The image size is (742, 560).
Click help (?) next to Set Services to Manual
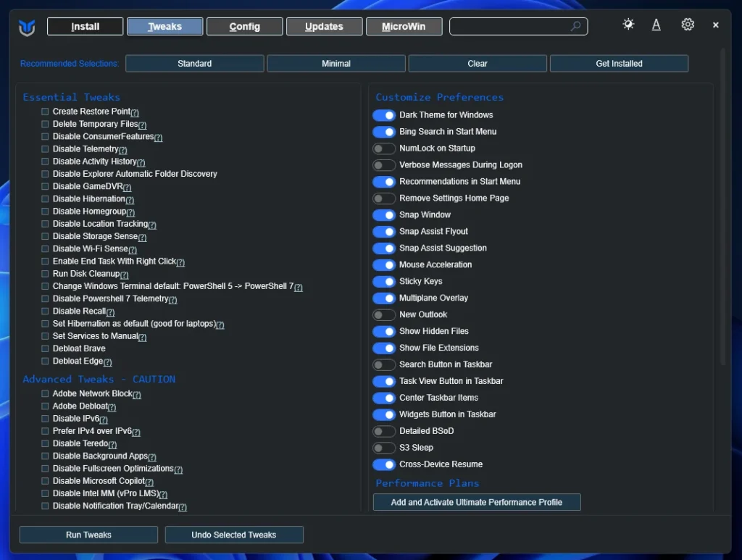click(x=143, y=337)
